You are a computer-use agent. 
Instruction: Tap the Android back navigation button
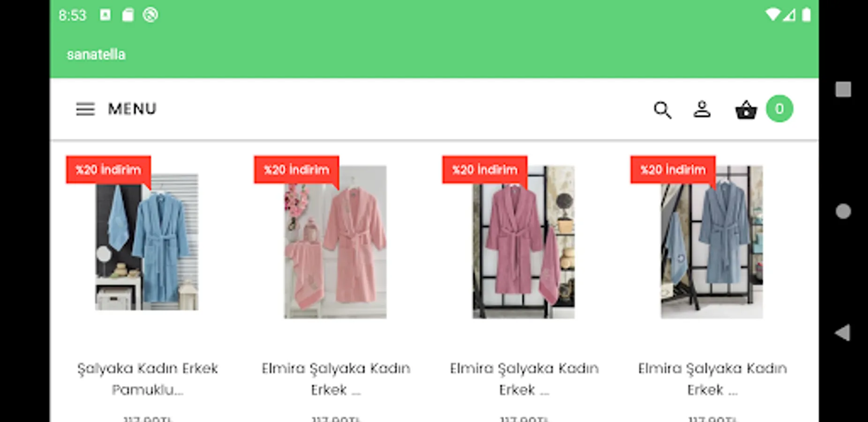843,333
